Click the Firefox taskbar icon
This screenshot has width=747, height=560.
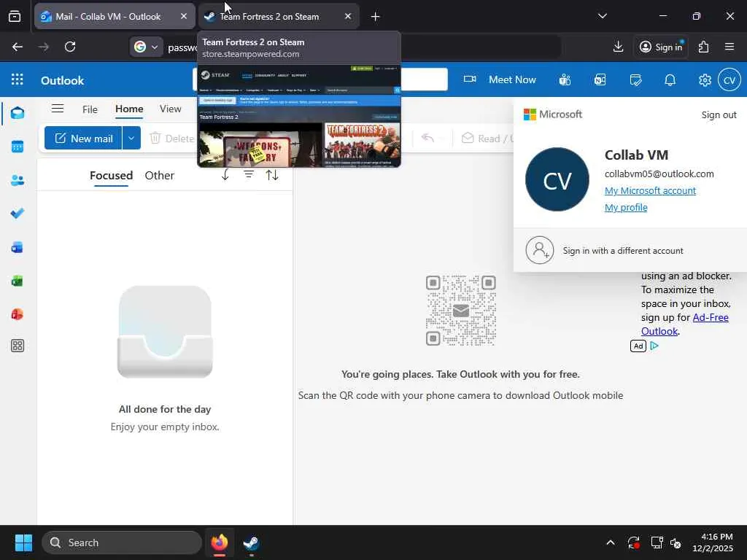219,542
